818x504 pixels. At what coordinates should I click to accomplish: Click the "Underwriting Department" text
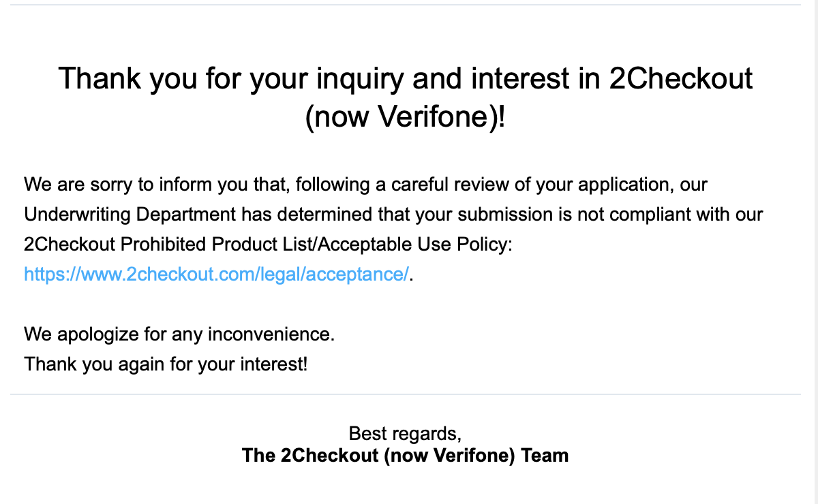pyautogui.click(x=130, y=214)
